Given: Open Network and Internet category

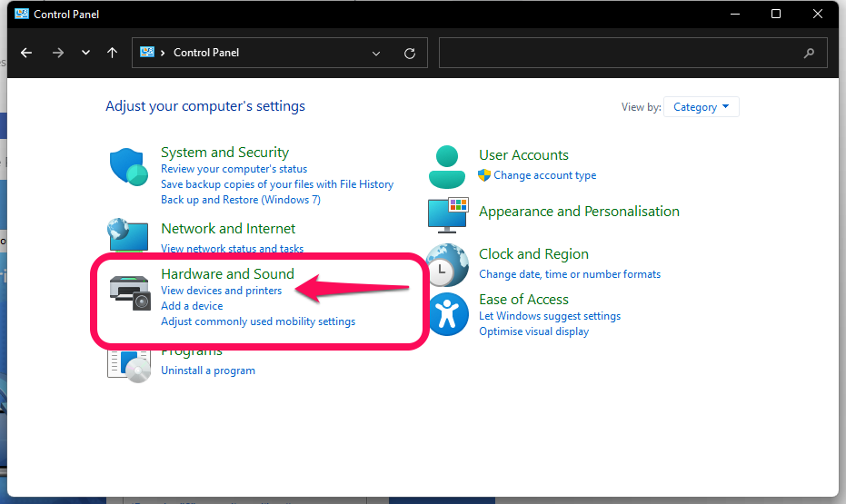Looking at the screenshot, I should tap(228, 229).
